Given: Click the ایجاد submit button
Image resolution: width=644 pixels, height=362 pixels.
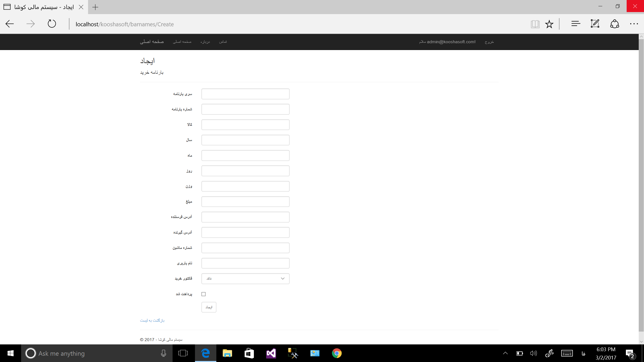Looking at the screenshot, I should pos(209,307).
